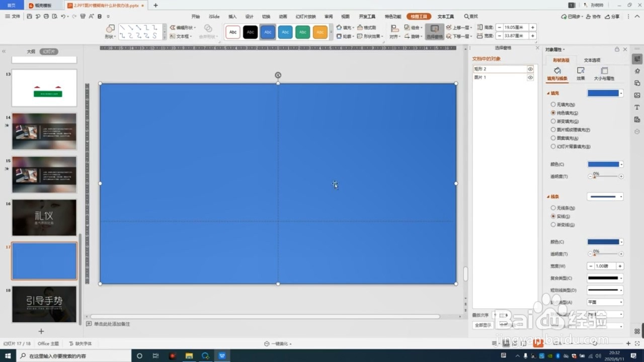Open Size & Properties (大小与属性) icon tab

pyautogui.click(x=604, y=71)
